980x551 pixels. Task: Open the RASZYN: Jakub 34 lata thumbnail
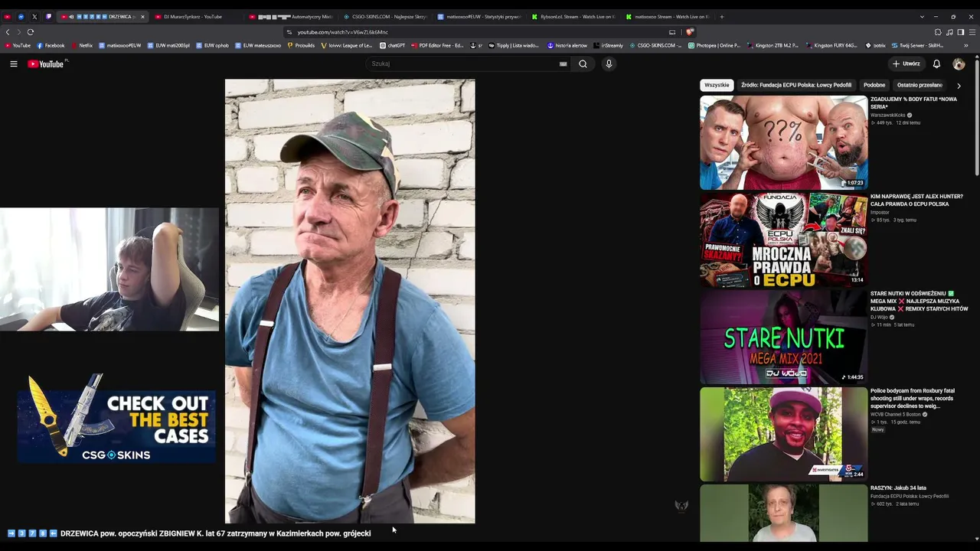click(x=784, y=514)
